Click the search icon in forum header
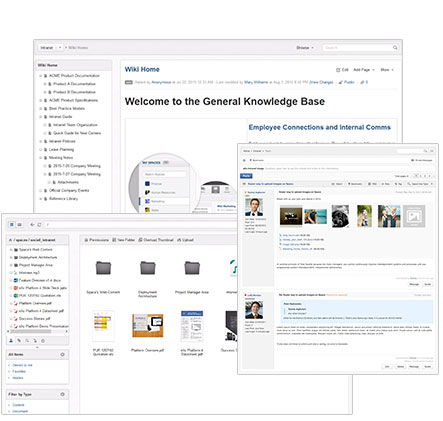Viewport: 443px width, 421px height. pyautogui.click(x=425, y=151)
